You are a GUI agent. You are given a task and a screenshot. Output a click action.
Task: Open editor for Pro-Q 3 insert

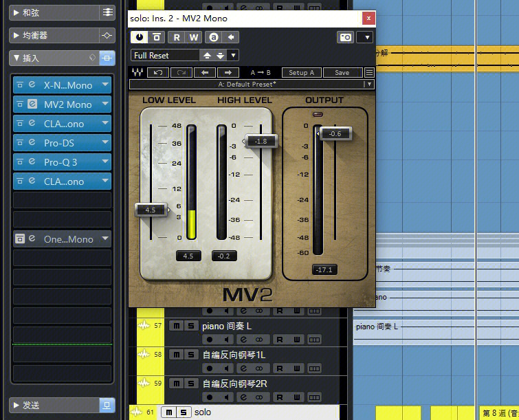click(32, 162)
